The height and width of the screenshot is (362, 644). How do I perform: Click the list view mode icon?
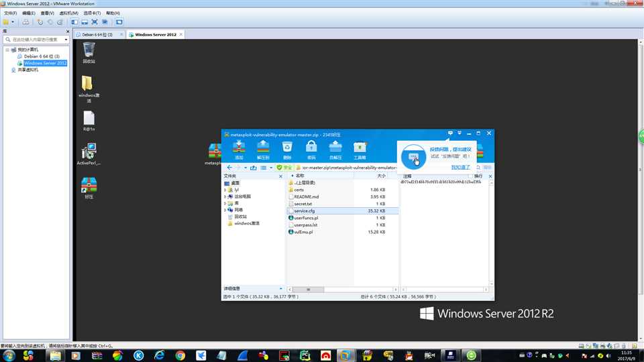coord(263,168)
